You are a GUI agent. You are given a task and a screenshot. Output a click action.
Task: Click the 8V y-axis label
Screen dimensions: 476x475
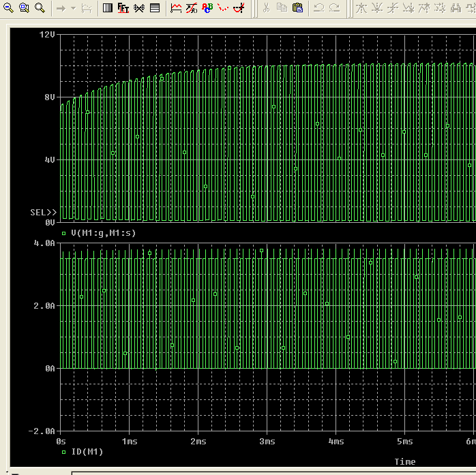50,97
